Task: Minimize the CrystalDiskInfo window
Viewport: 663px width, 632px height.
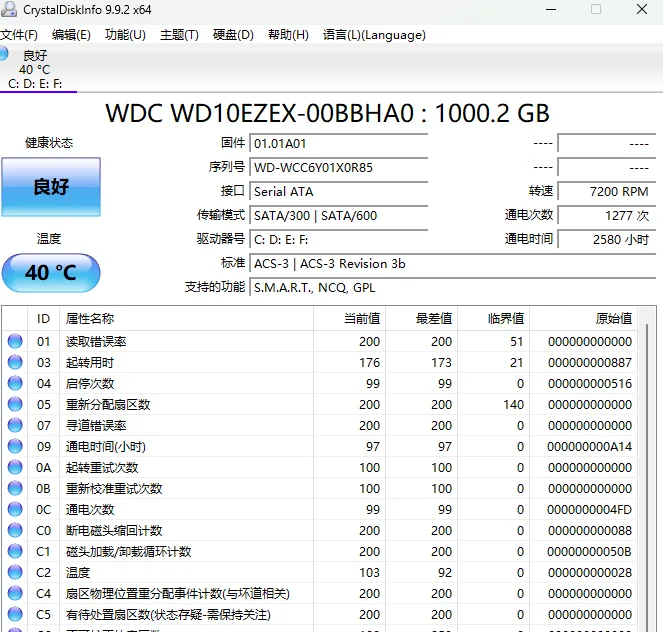Action: [551, 9]
